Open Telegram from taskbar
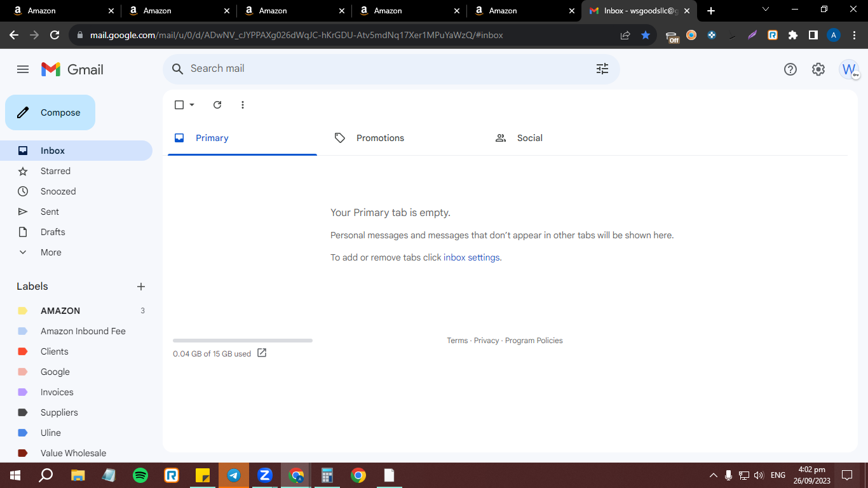868x488 pixels. click(x=234, y=475)
